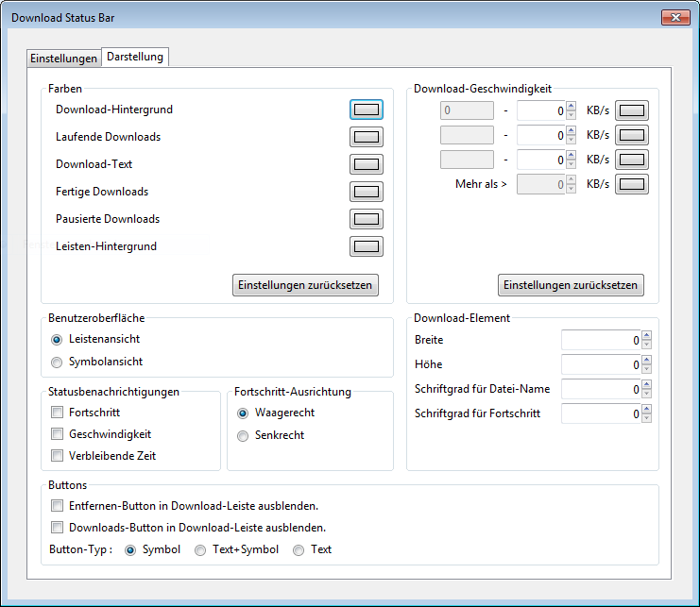Increase Breite value with up arrow
Screen dimensions: 700x607
tap(646, 335)
